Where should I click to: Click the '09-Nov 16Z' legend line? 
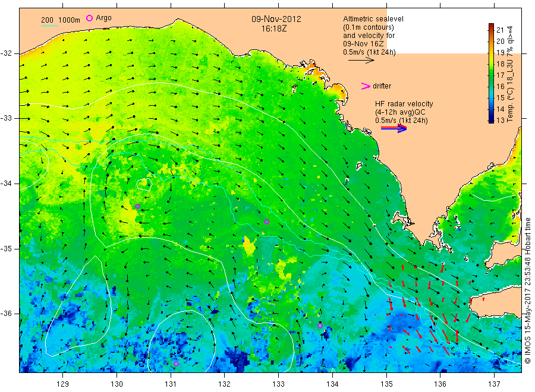[363, 44]
